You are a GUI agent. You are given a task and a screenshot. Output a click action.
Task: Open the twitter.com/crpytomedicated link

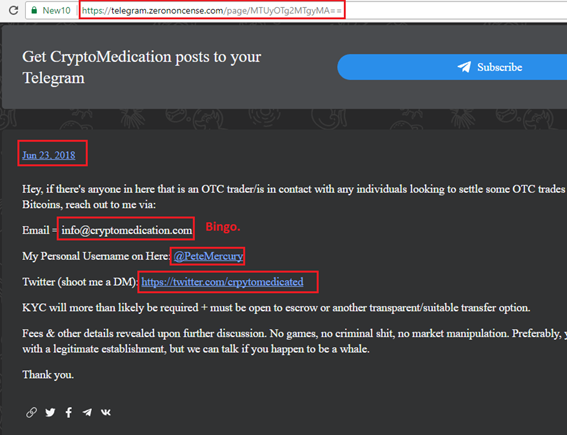click(222, 282)
